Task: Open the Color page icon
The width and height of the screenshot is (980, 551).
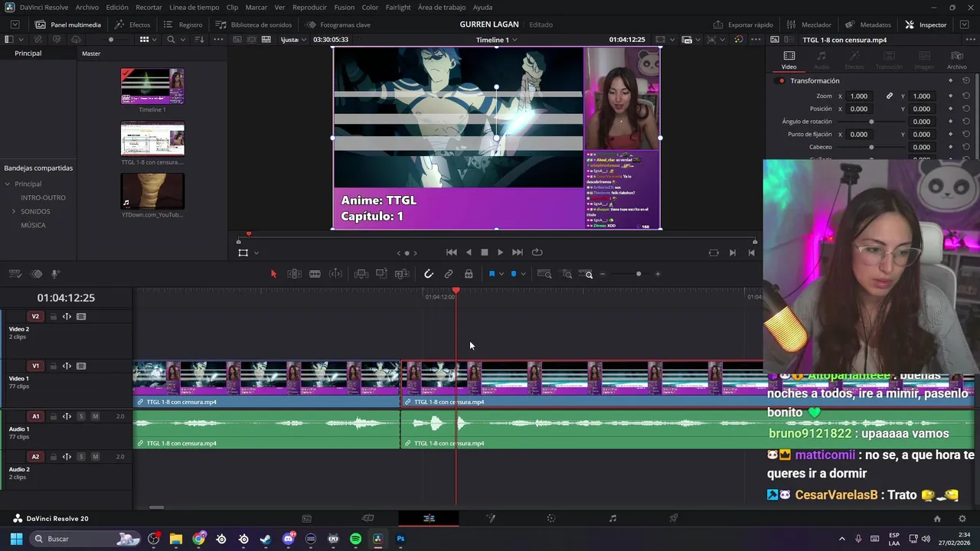Action: pos(551,518)
